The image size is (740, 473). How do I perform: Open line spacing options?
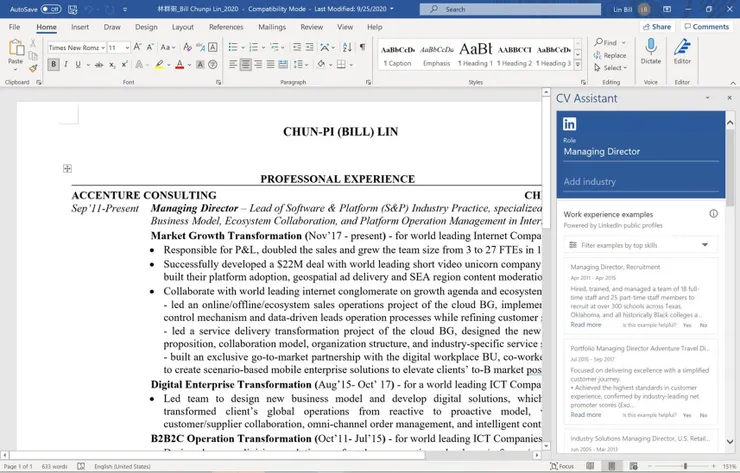300,64
